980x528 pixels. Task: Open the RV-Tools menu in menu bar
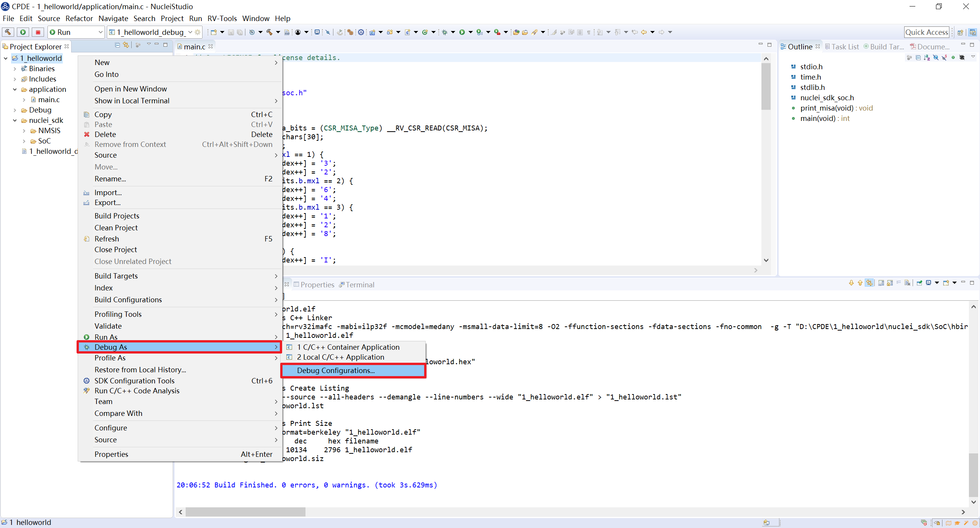[x=222, y=18]
